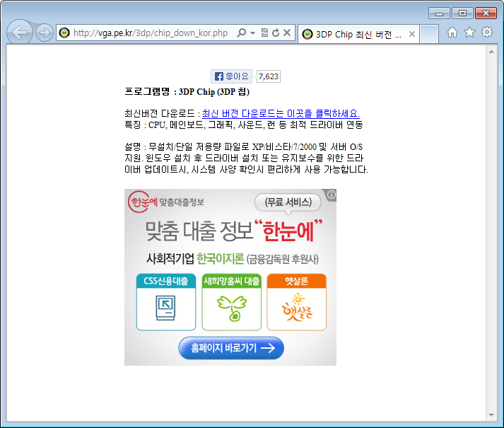Click the 한국이지론 green text in ad
Viewport: 504px width, 428px height.
[x=220, y=259]
